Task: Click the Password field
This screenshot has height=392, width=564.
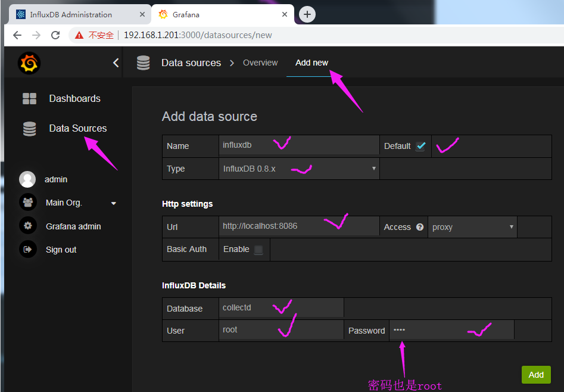Action: (451, 329)
